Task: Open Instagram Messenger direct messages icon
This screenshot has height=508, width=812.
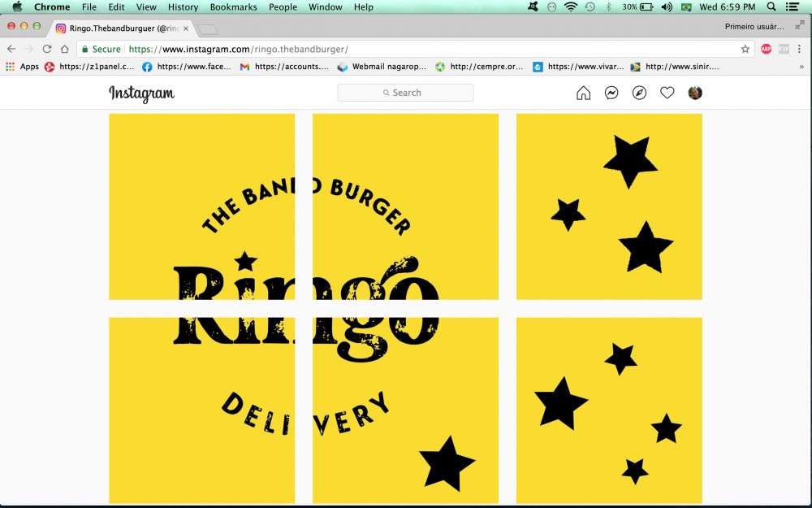Action: [611, 93]
